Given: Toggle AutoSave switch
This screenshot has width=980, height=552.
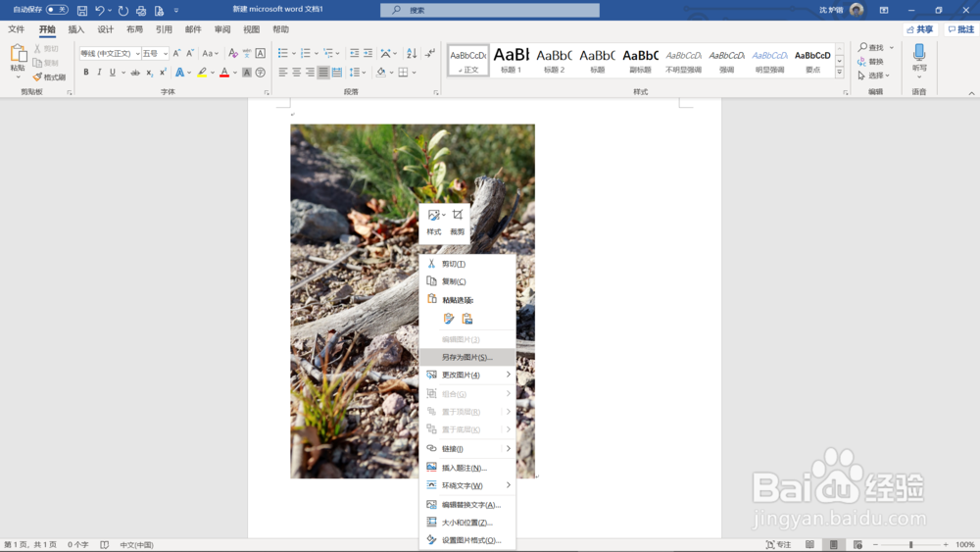Looking at the screenshot, I should (x=57, y=10).
